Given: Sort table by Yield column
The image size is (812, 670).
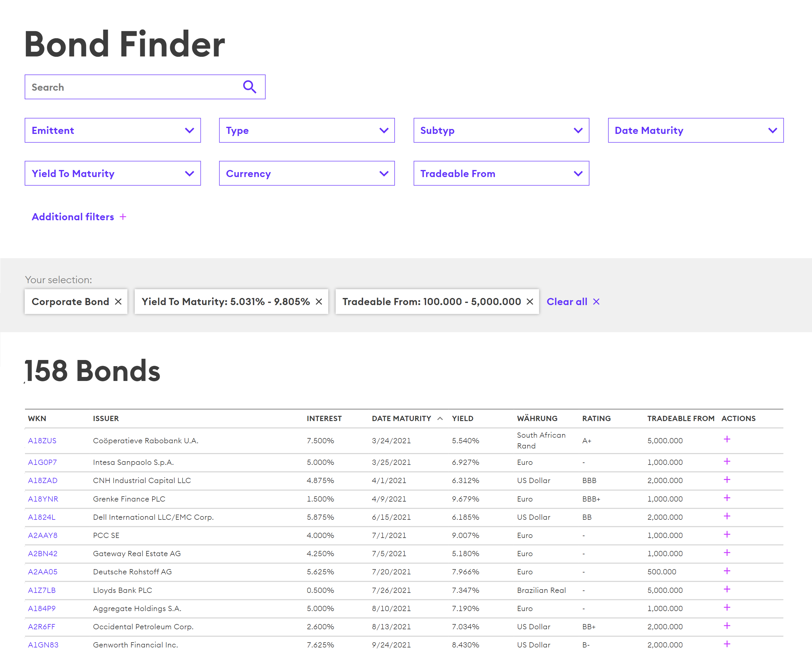Looking at the screenshot, I should [x=462, y=418].
